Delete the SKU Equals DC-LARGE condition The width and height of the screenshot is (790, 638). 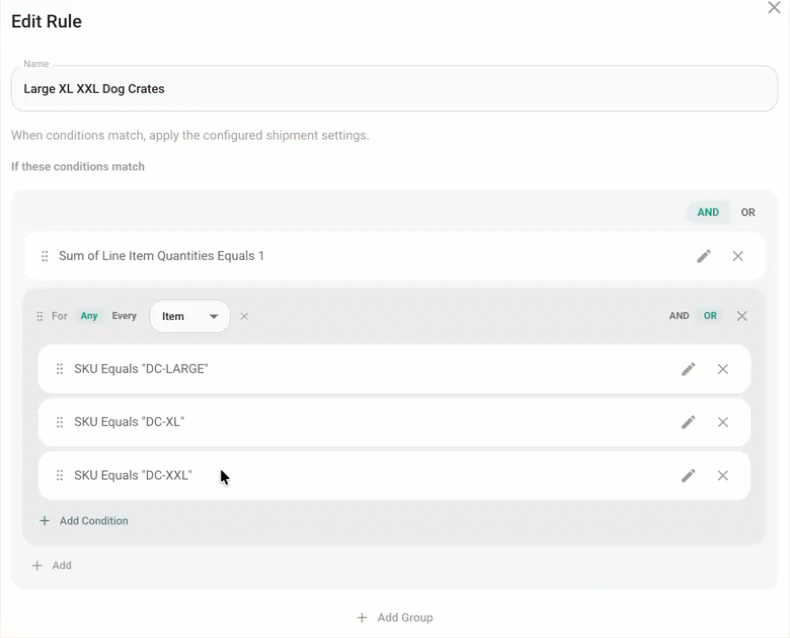[722, 369]
